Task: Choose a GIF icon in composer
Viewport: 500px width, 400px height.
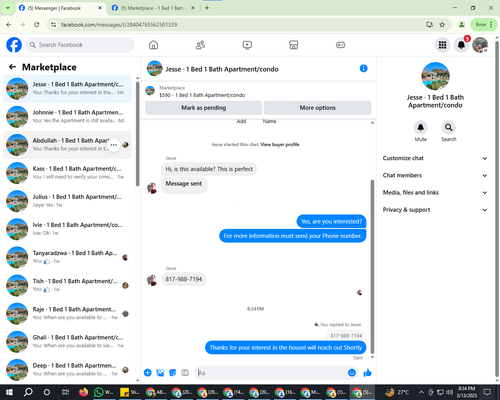Action: click(185, 373)
